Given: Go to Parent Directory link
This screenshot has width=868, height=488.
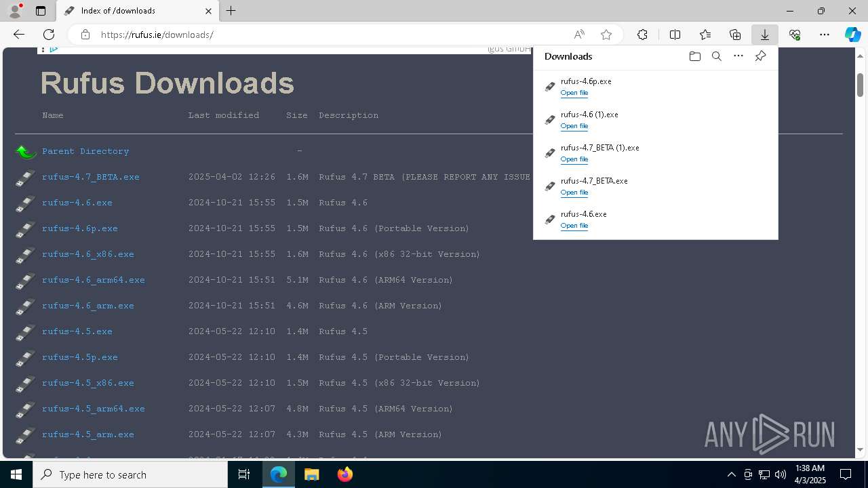Looking at the screenshot, I should (x=85, y=151).
